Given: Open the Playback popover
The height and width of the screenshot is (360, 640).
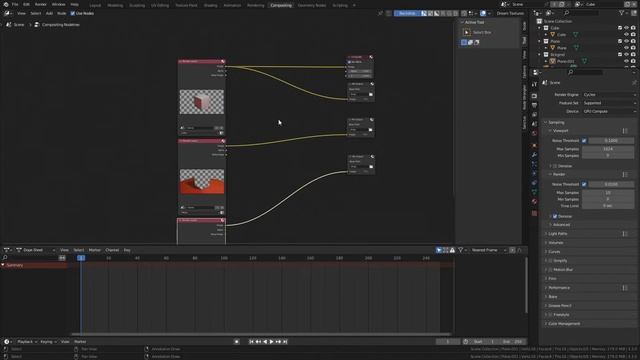Looking at the screenshot, I should coord(27,342).
